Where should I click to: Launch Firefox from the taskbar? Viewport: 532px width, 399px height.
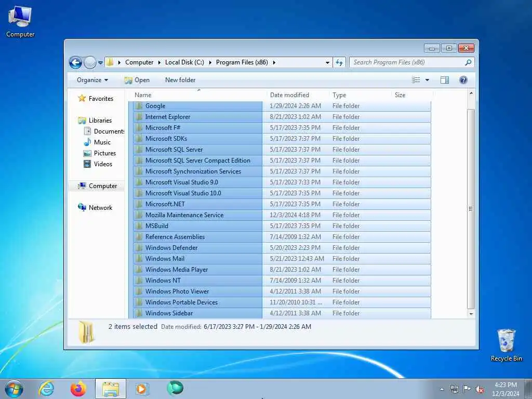(x=78, y=389)
